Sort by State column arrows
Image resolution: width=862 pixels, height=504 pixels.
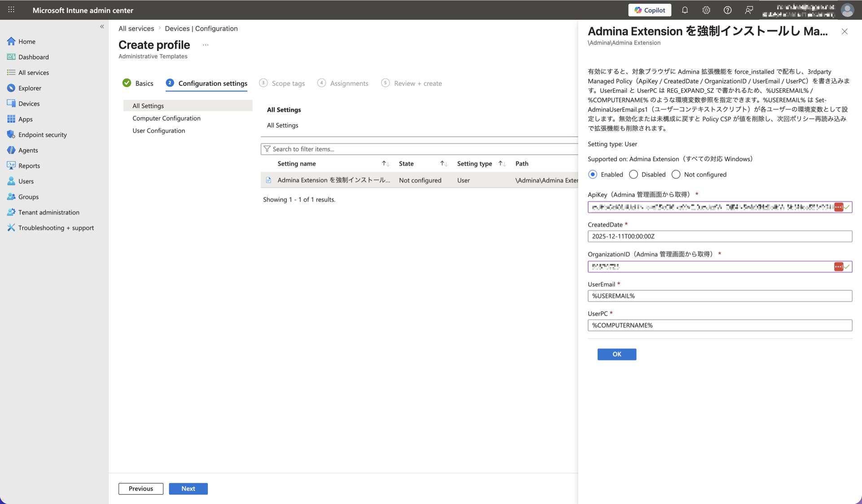coord(444,164)
